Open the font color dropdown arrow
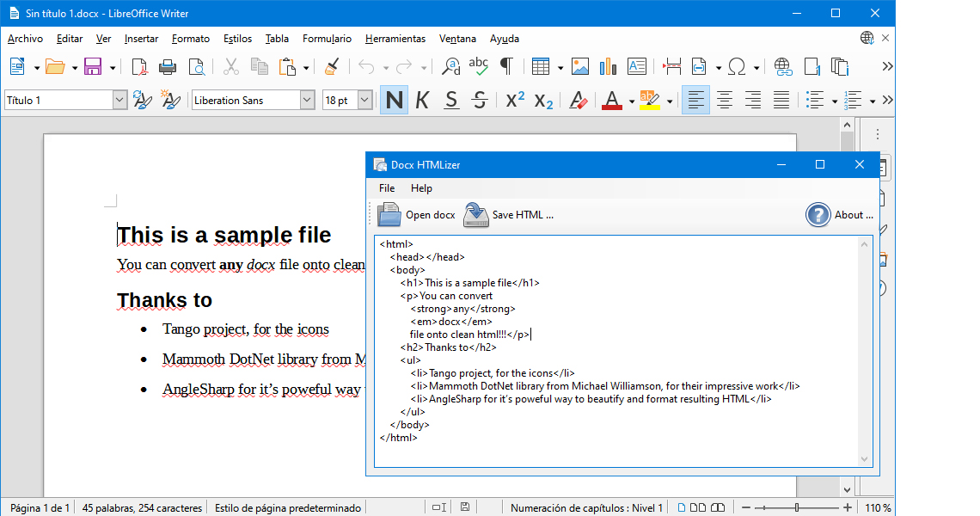Screen dimensions: 980x516 (632, 101)
